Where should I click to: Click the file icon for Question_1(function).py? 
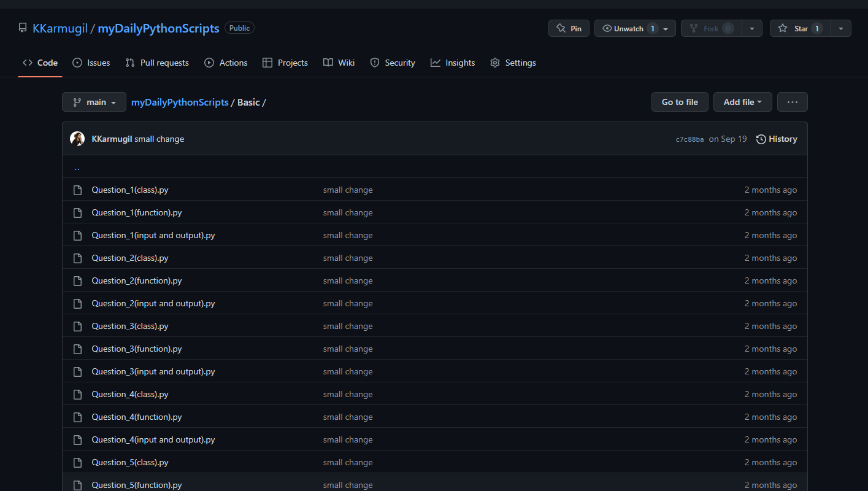point(77,212)
